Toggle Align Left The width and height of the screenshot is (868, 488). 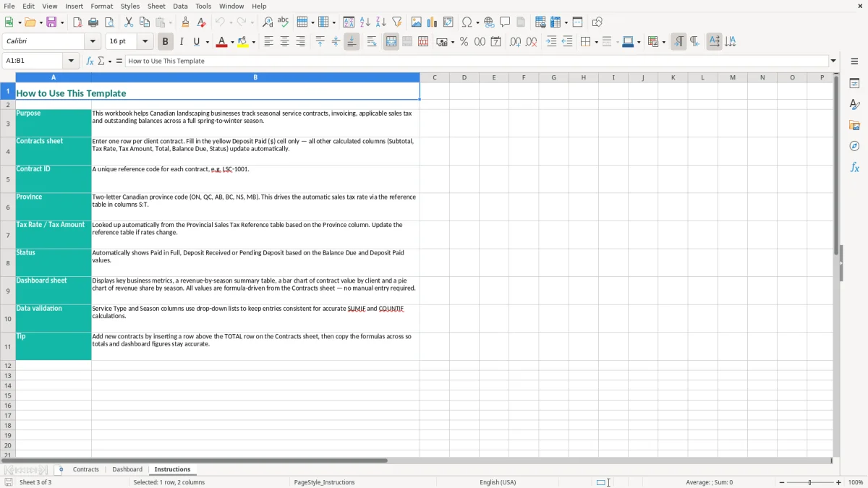pyautogui.click(x=268, y=42)
